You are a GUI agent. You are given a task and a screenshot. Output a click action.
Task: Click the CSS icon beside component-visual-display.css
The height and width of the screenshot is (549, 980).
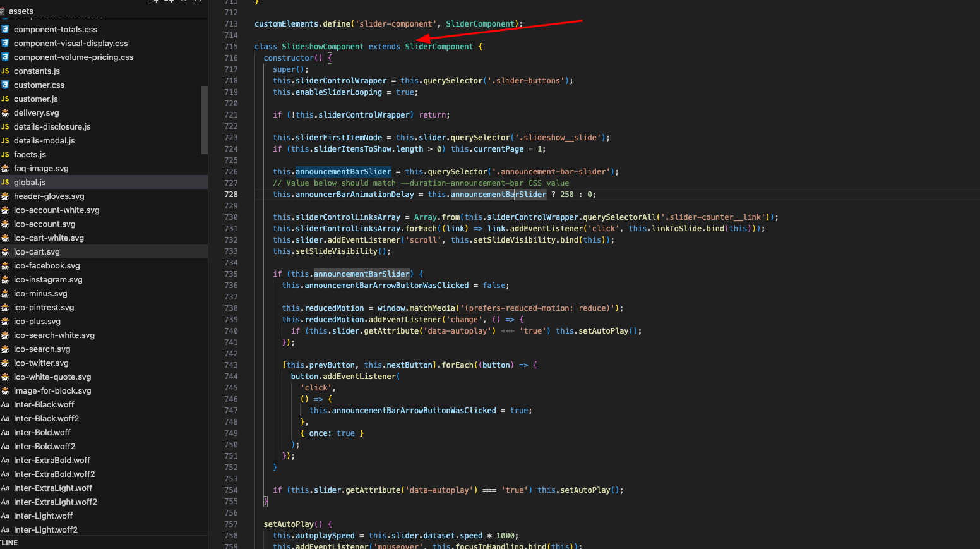[5, 44]
